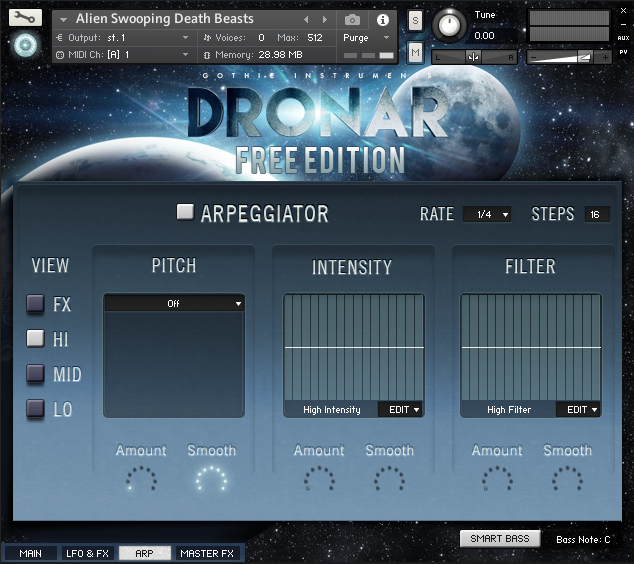Close the instrument with X icon
This screenshot has width=634, height=564.
(623, 11)
